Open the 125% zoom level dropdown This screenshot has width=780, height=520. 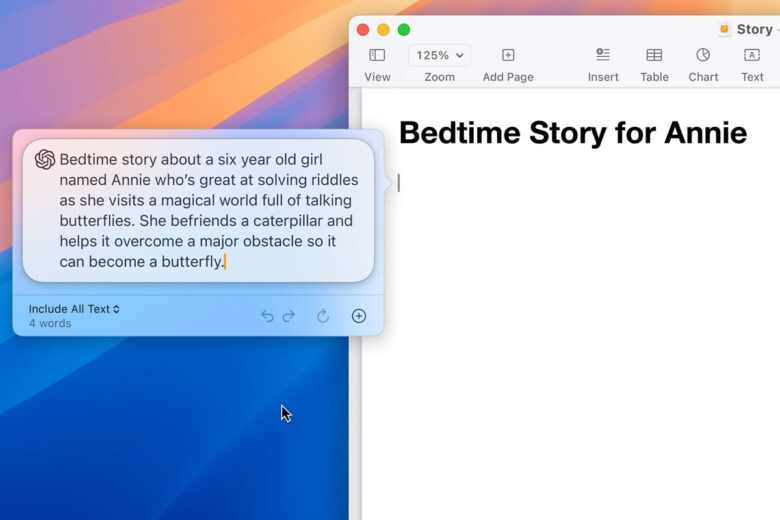click(x=439, y=55)
